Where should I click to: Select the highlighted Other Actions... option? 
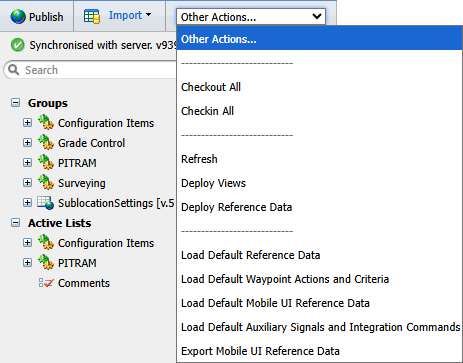[319, 39]
